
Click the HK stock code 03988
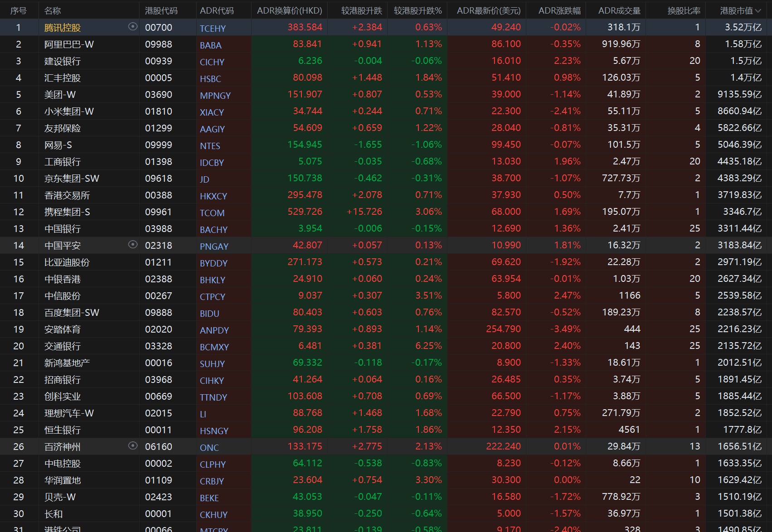[x=159, y=229]
